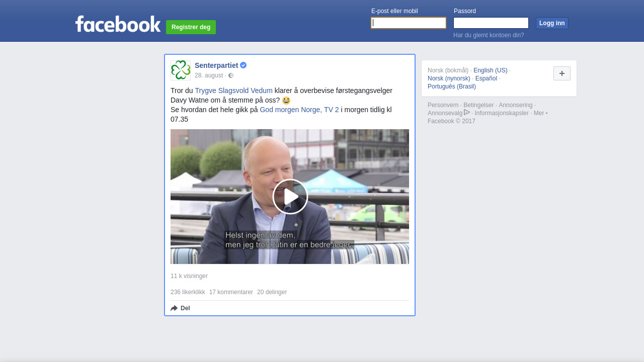This screenshot has width=644, height=362.
Task: Open God morgen Norge, TV 2 link
Action: coord(299,110)
